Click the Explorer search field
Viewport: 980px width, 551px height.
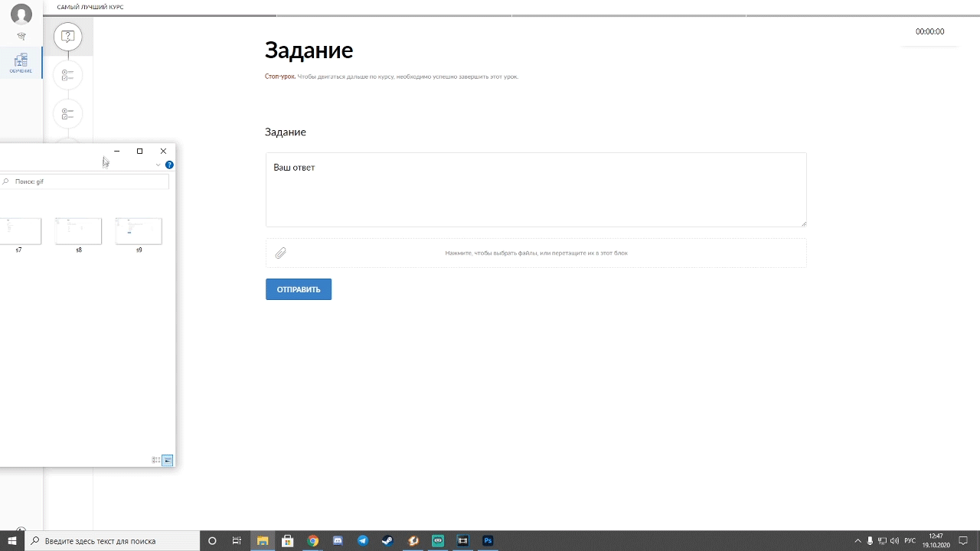point(84,181)
